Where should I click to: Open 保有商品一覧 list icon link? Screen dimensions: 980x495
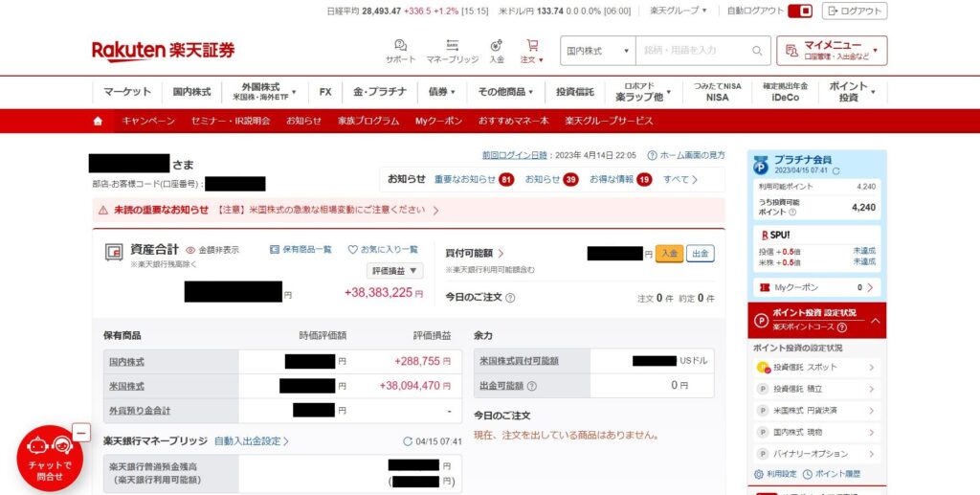click(x=301, y=249)
